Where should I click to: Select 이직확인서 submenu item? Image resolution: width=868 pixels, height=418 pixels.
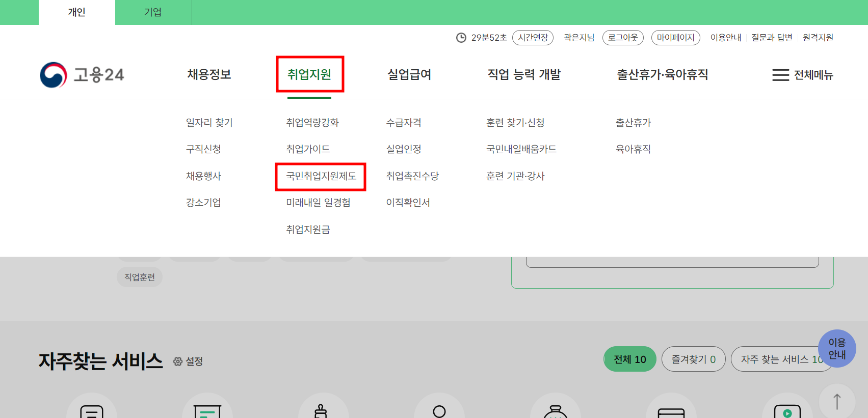coord(408,203)
